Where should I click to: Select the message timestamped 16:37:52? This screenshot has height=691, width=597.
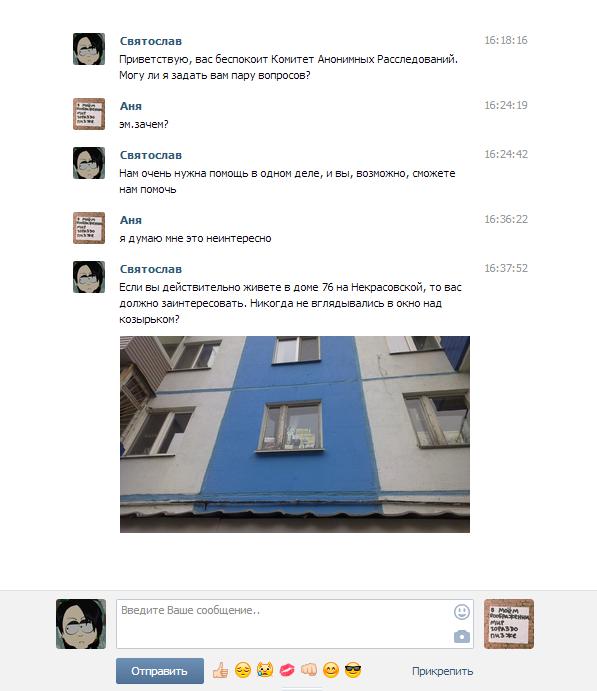click(x=300, y=397)
